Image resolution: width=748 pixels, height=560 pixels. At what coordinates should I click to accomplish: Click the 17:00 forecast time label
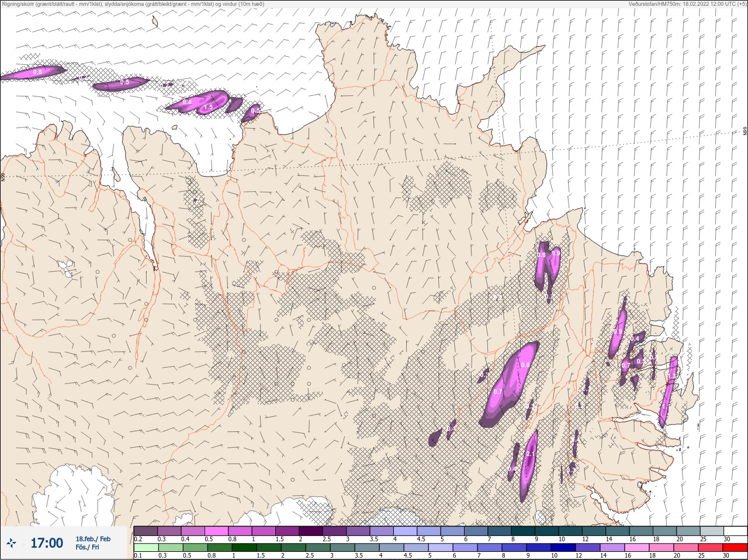click(x=47, y=543)
